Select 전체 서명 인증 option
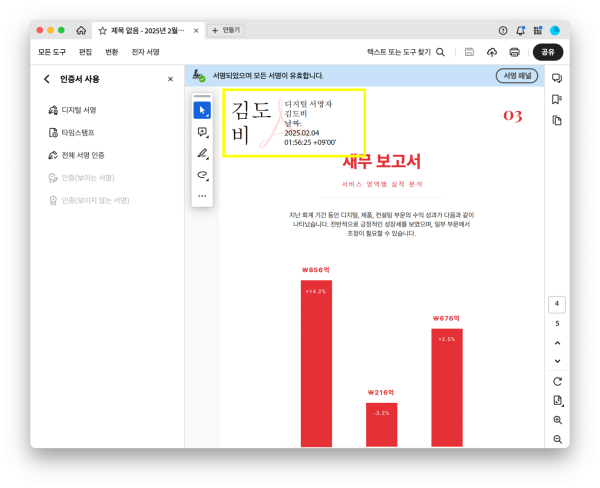 [x=76, y=155]
